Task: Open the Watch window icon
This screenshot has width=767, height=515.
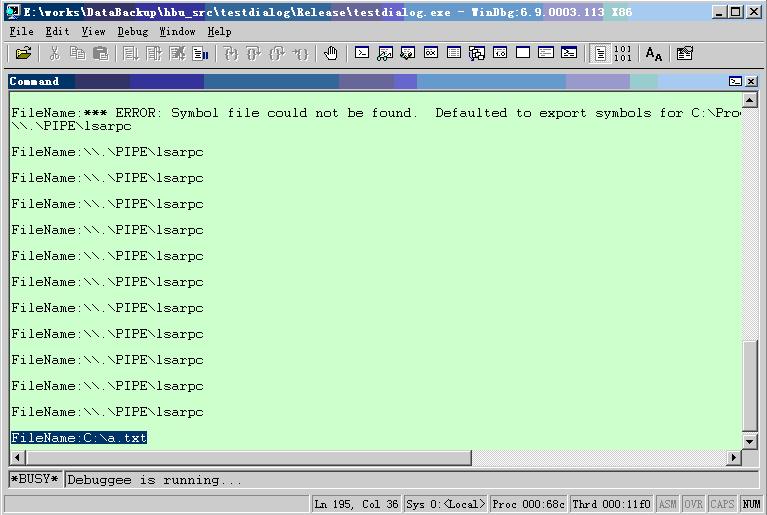Action: 384,53
